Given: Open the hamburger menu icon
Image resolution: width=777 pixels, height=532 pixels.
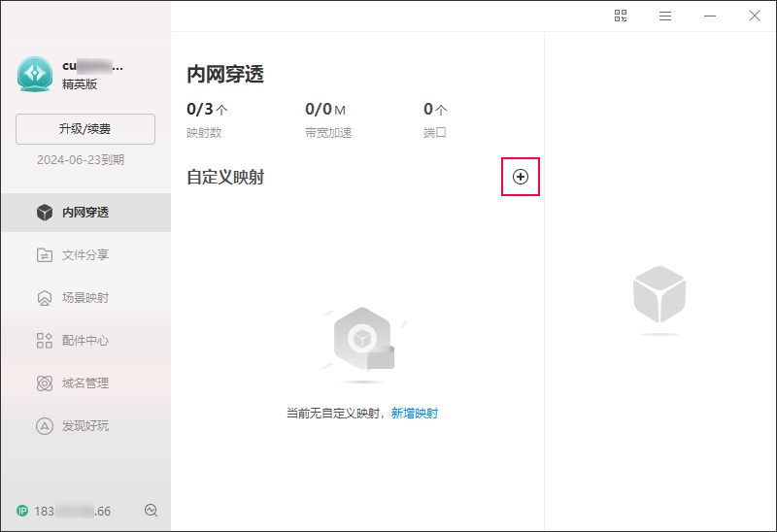Looking at the screenshot, I should click(665, 16).
